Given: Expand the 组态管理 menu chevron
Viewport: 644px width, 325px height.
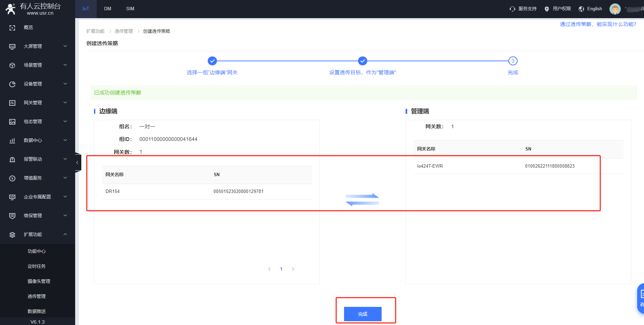Looking at the screenshot, I should [65, 121].
